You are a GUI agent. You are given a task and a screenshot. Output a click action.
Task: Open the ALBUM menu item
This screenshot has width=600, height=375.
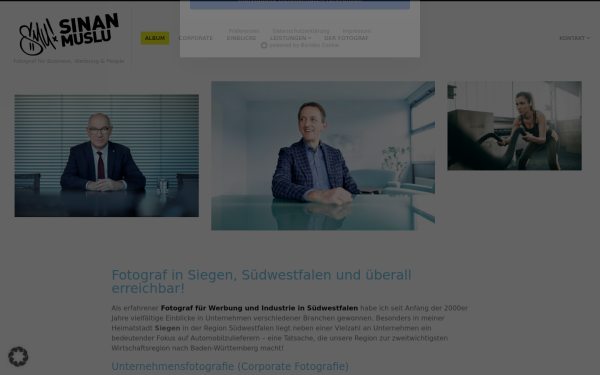155,38
